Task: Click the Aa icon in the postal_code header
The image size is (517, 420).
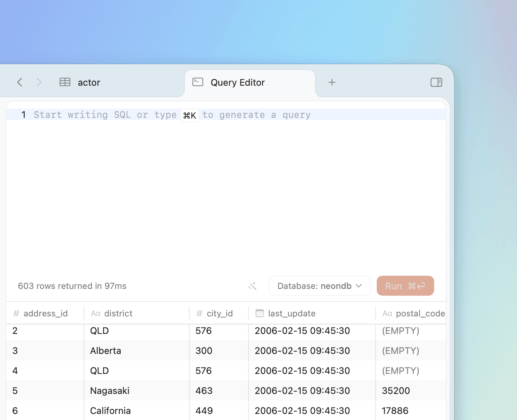Action: coord(387,313)
